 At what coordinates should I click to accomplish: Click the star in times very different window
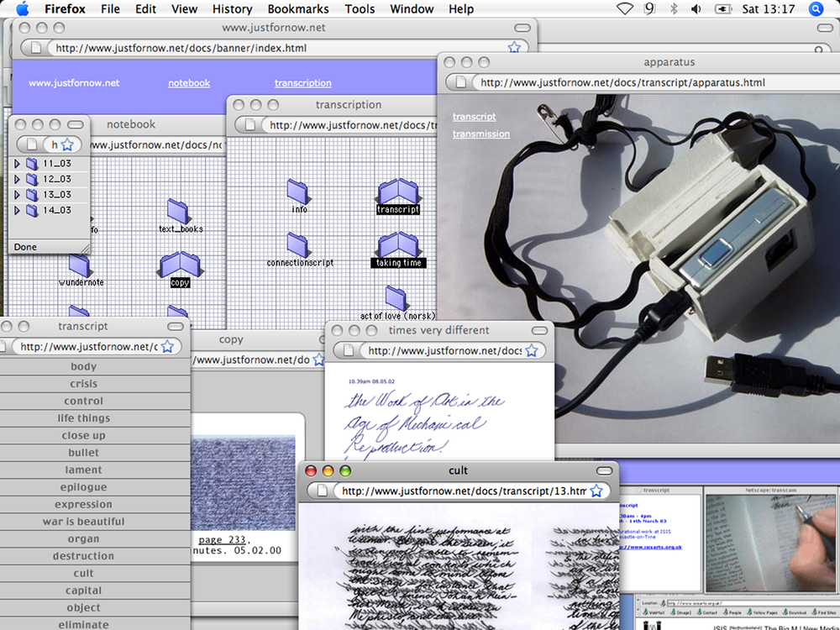pos(532,350)
